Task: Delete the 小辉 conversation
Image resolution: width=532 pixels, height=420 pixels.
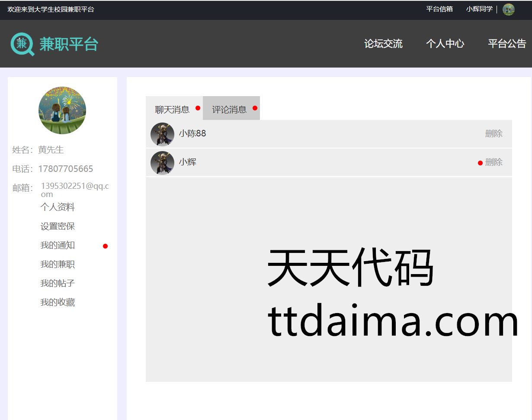Action: click(x=494, y=162)
